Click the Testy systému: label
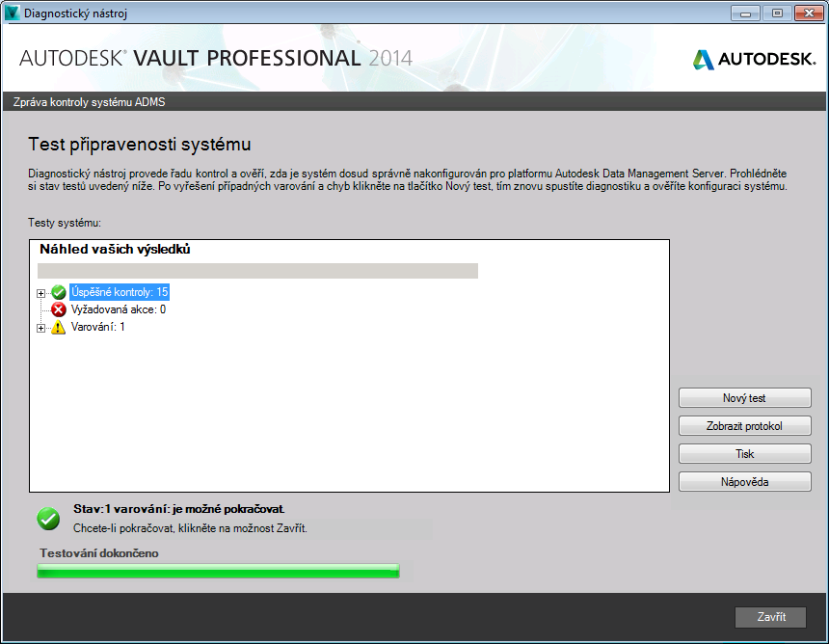This screenshot has height=644, width=829. (65, 223)
